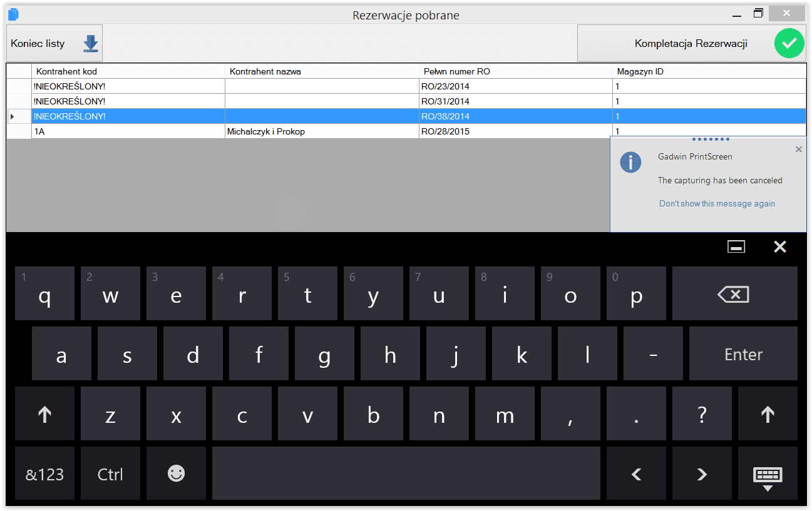
Task: Tap the m key
Action: point(505,413)
